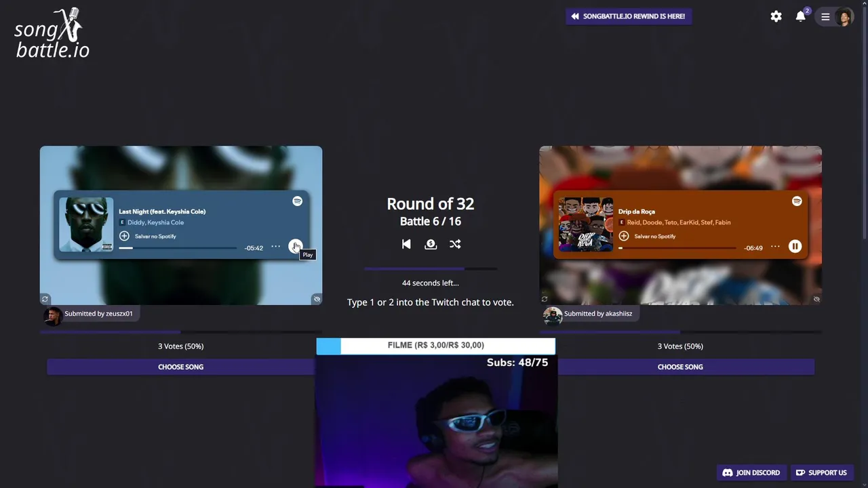Pause the Drip da Roça track
The height and width of the screenshot is (488, 868).
coord(795,247)
